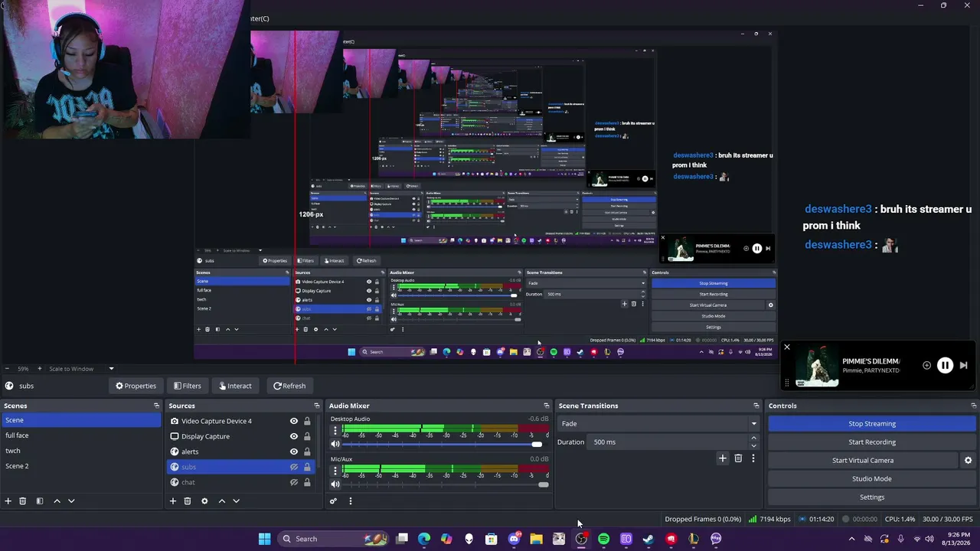Toggle lock on Display Capture source
Viewport: 980px width, 551px height.
point(307,436)
